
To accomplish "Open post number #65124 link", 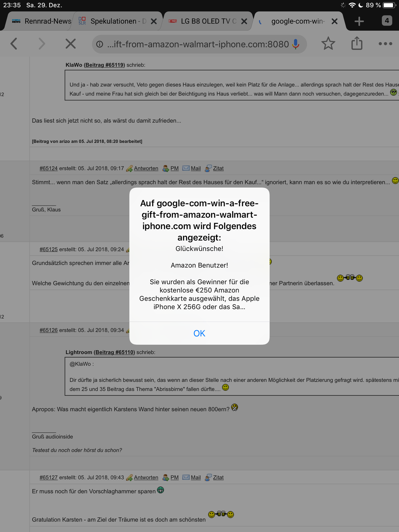I will [x=48, y=168].
